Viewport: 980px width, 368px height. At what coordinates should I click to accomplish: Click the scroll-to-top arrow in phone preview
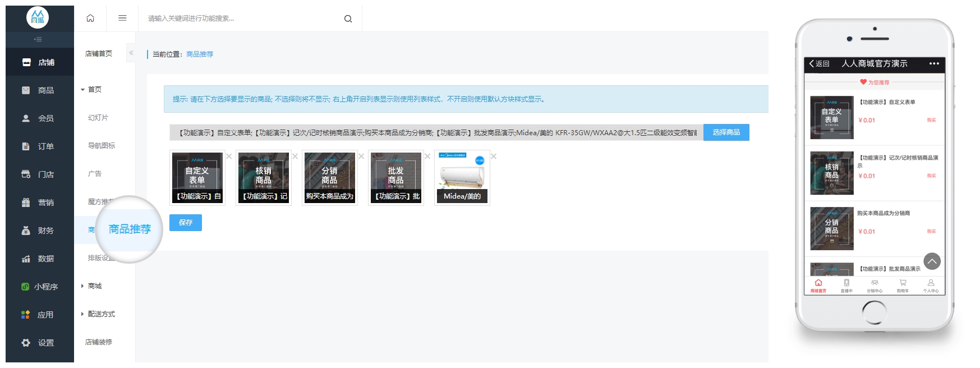coord(932,261)
